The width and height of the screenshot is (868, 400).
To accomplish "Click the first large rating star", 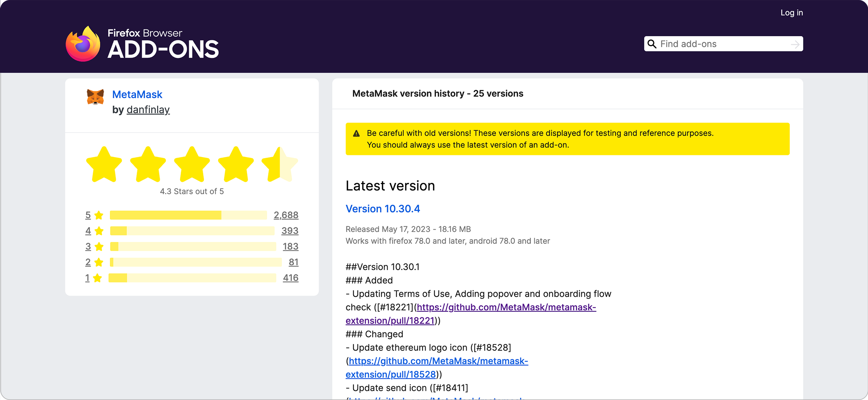I will (x=104, y=164).
